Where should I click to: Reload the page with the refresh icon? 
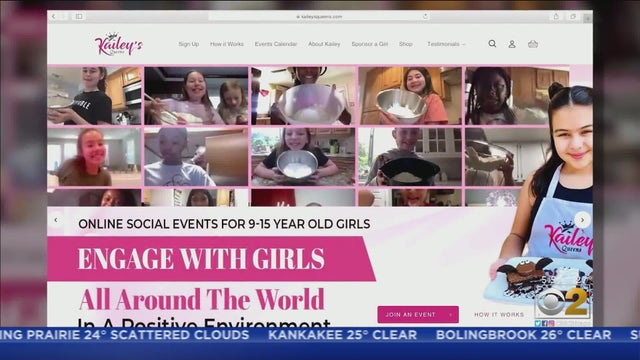pyautogui.click(x=425, y=16)
